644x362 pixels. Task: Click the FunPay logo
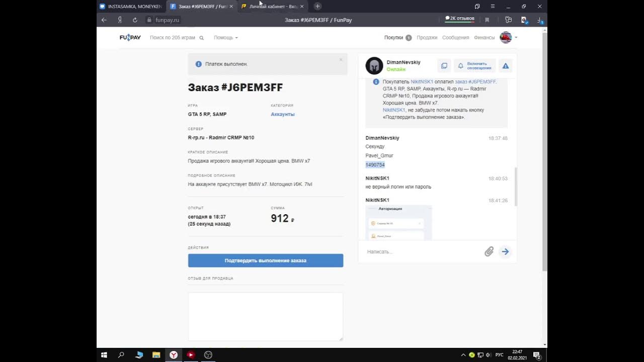coord(130,37)
